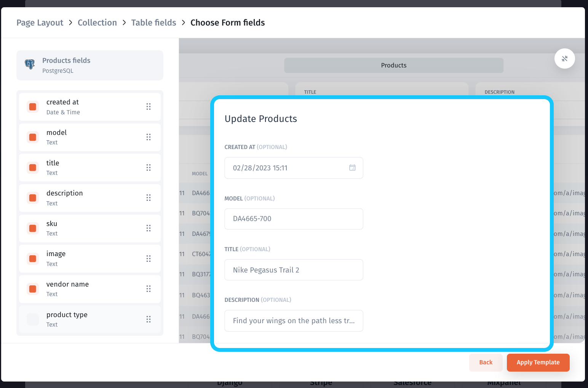Screen dimensions: 588x388
Task: Click the Title input with Nike Pegasus
Action: click(294, 270)
